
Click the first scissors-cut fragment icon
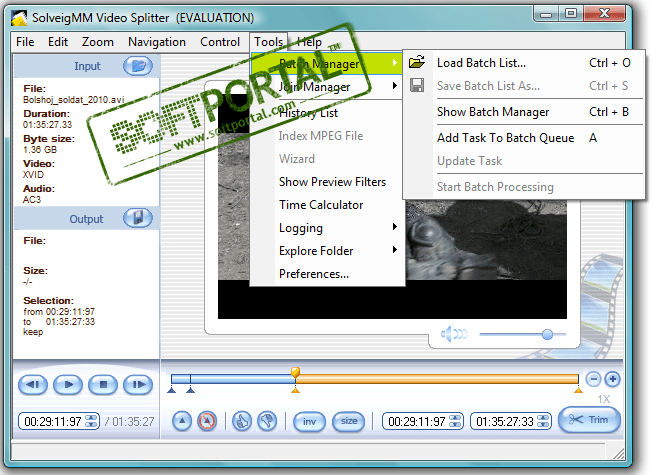[x=242, y=421]
